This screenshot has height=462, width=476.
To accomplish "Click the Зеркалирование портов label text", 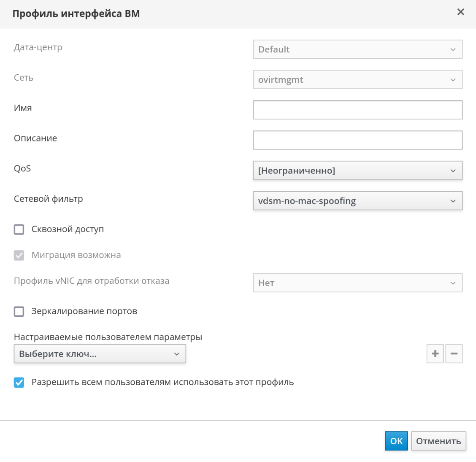I will tap(84, 311).
